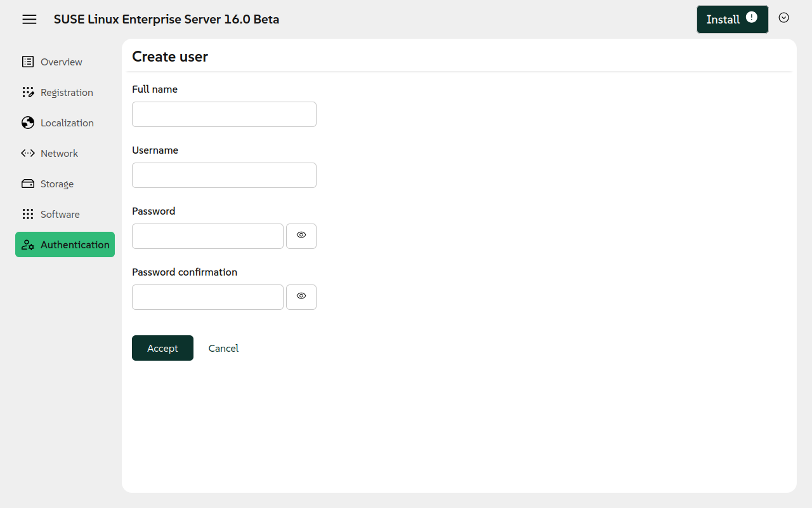The width and height of the screenshot is (812, 508).
Task: Click the Overview list icon
Action: tap(28, 62)
